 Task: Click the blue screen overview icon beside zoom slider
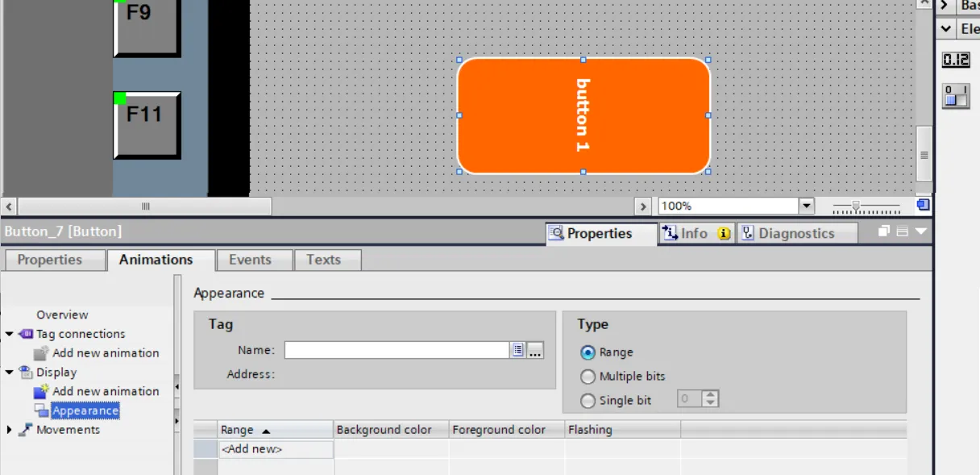pyautogui.click(x=923, y=205)
